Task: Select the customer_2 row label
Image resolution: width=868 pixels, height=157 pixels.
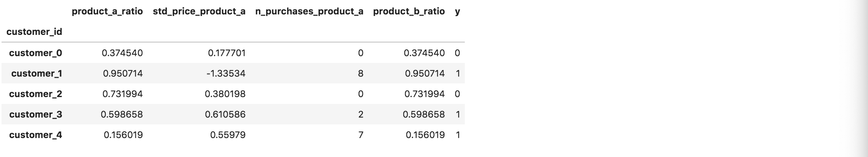Action: click(35, 94)
